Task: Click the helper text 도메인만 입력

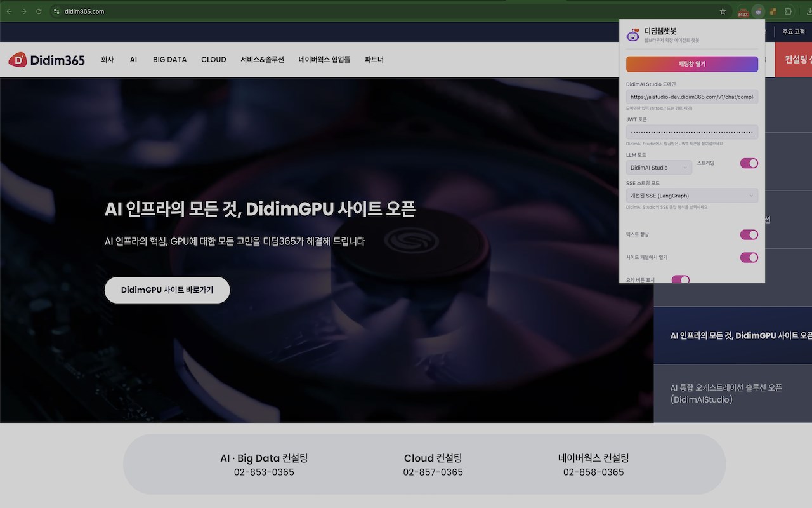Action: pyautogui.click(x=659, y=109)
